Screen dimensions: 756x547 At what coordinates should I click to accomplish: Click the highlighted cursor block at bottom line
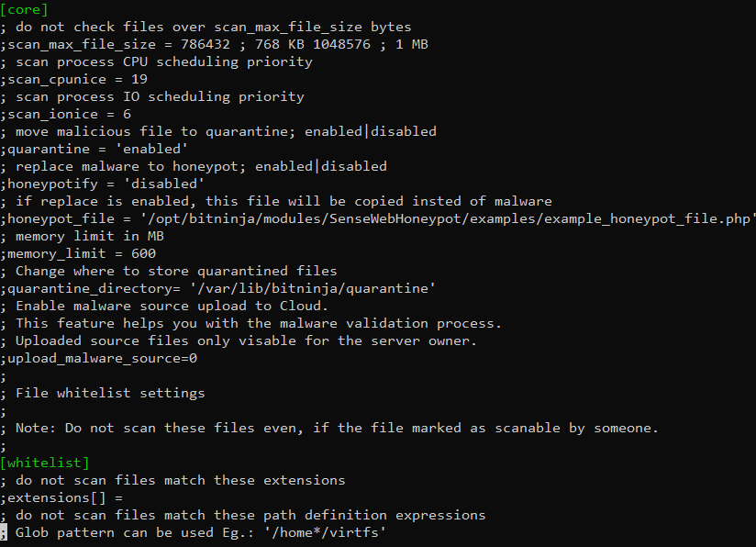tap(4, 532)
